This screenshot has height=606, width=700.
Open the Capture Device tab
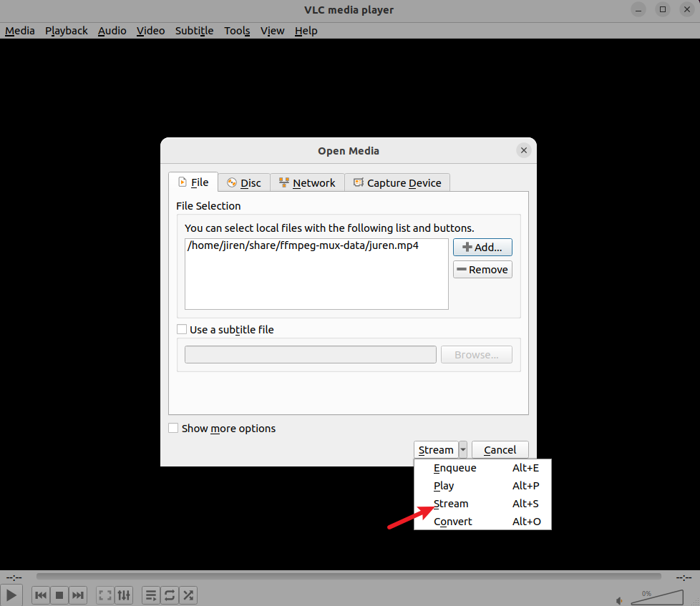point(397,183)
